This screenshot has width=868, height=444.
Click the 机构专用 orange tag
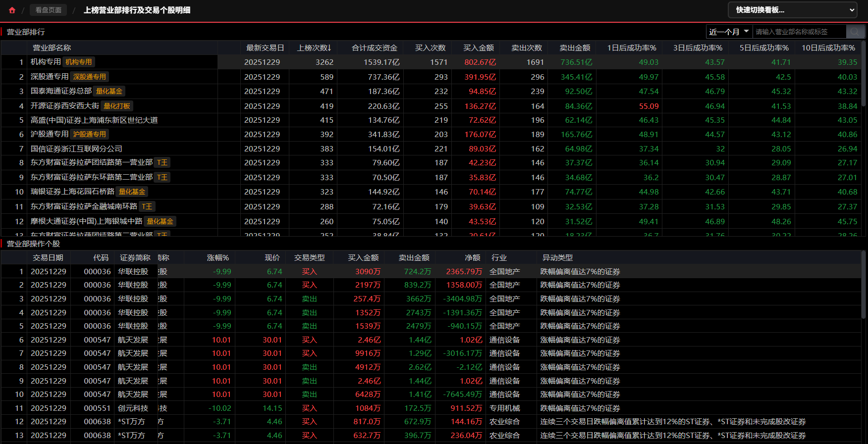79,62
